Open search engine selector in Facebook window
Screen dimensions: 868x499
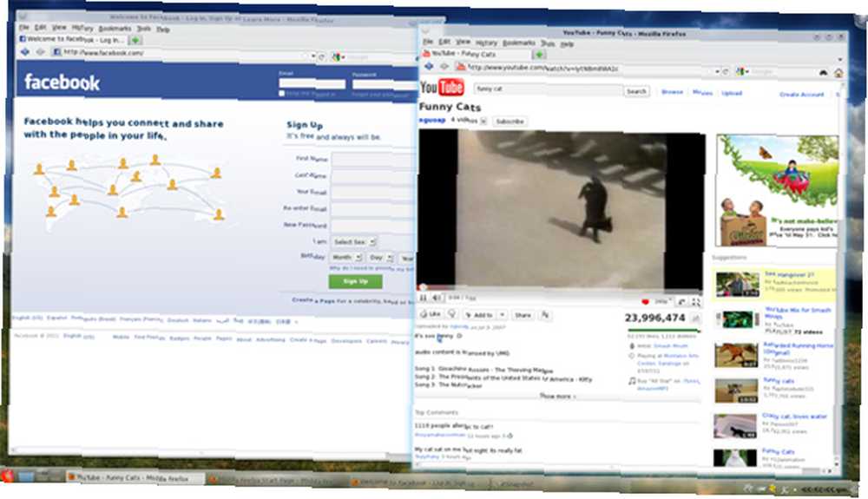(x=338, y=57)
